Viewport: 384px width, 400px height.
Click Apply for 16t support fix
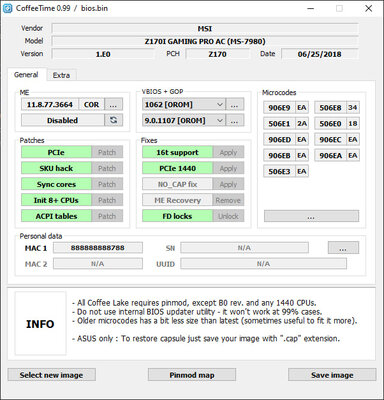(228, 152)
